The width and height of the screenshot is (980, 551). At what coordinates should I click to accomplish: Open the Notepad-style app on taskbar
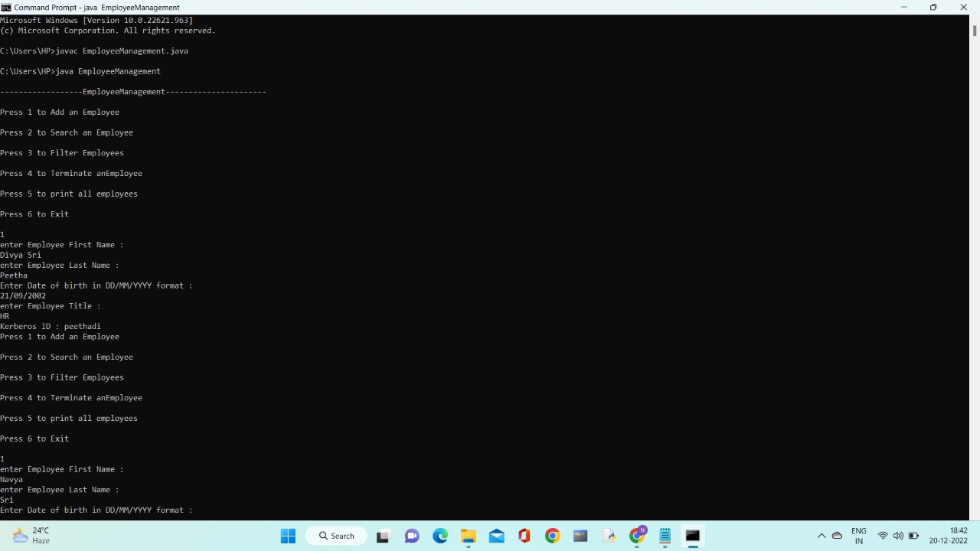click(x=665, y=536)
